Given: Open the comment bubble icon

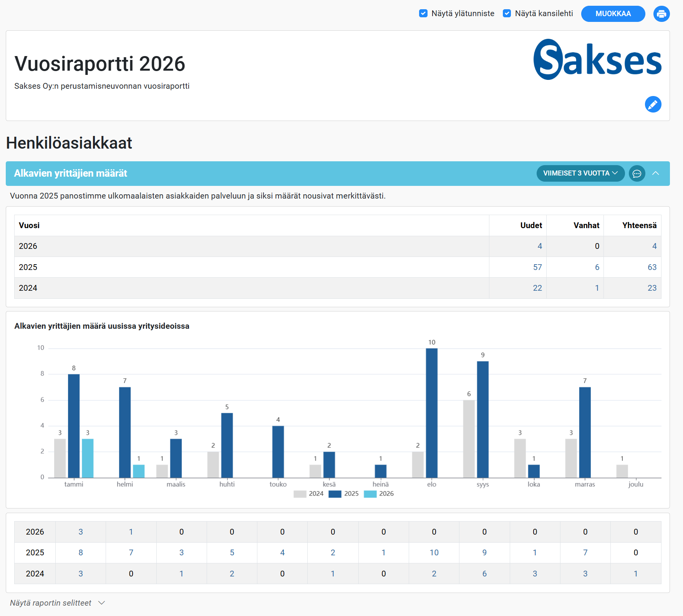Looking at the screenshot, I should click(637, 174).
